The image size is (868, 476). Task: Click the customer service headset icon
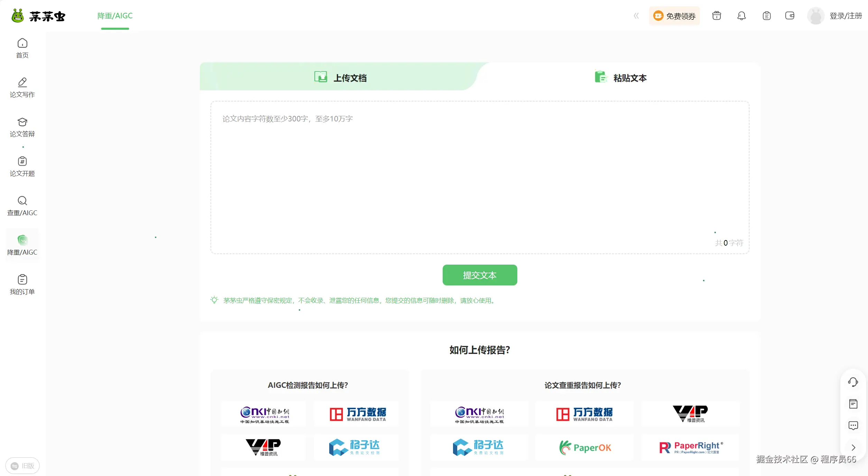pyautogui.click(x=853, y=382)
